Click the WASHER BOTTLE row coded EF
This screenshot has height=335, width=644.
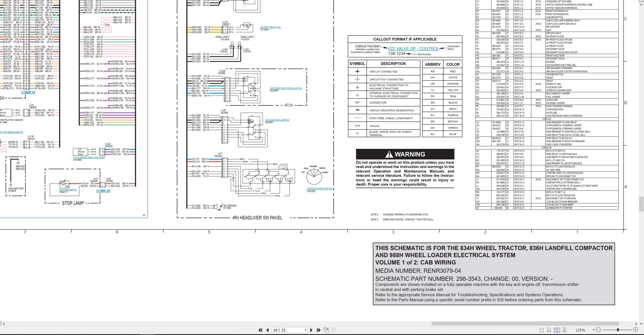click(x=547, y=17)
